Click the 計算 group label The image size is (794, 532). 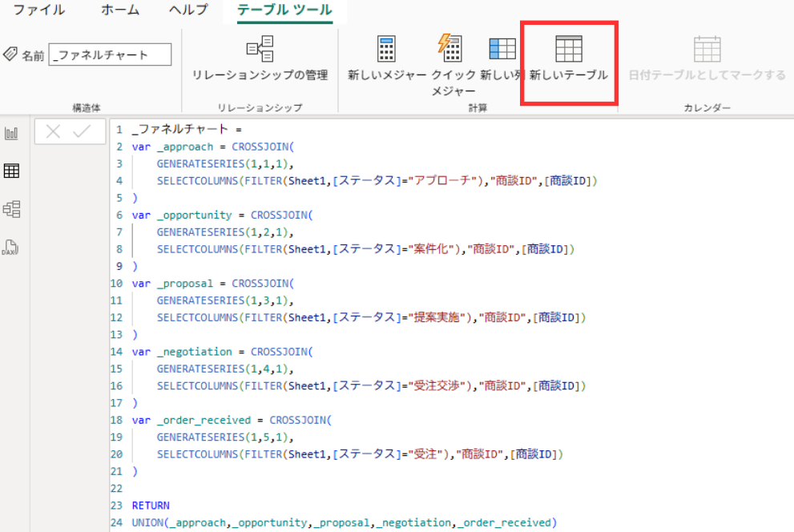(x=478, y=108)
